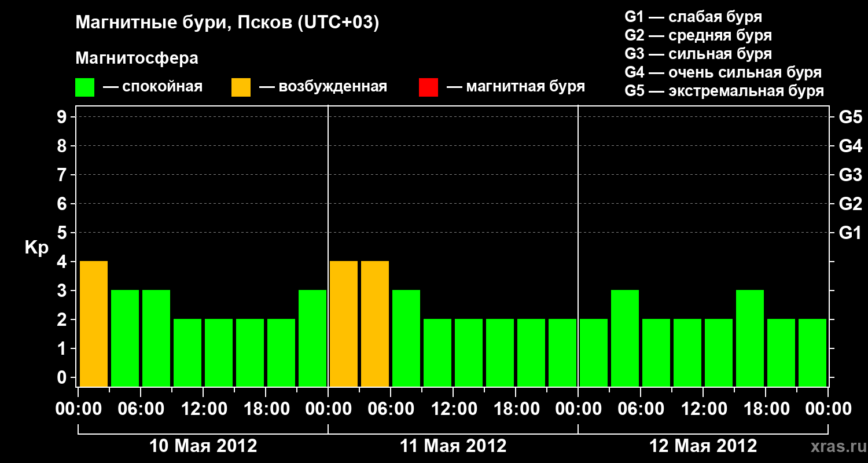This screenshot has height=463, width=868.
Task: Select the 21:00–00:00 bar on 12 May
Action: (812, 352)
